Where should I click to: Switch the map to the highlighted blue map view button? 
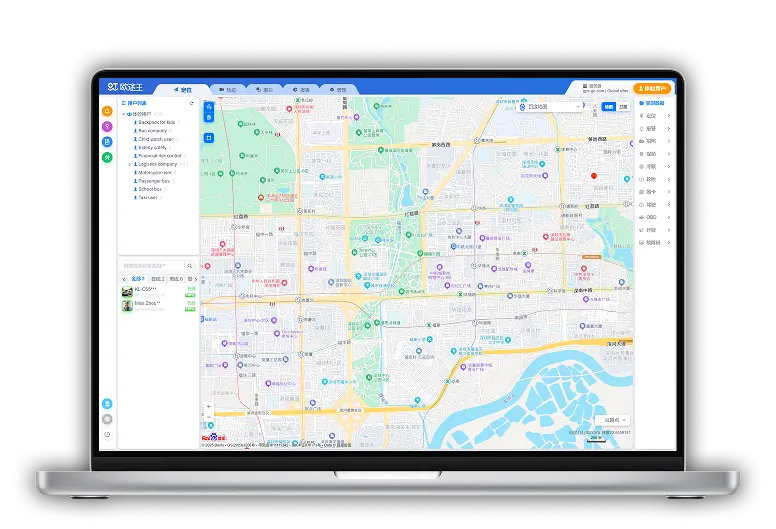click(608, 106)
